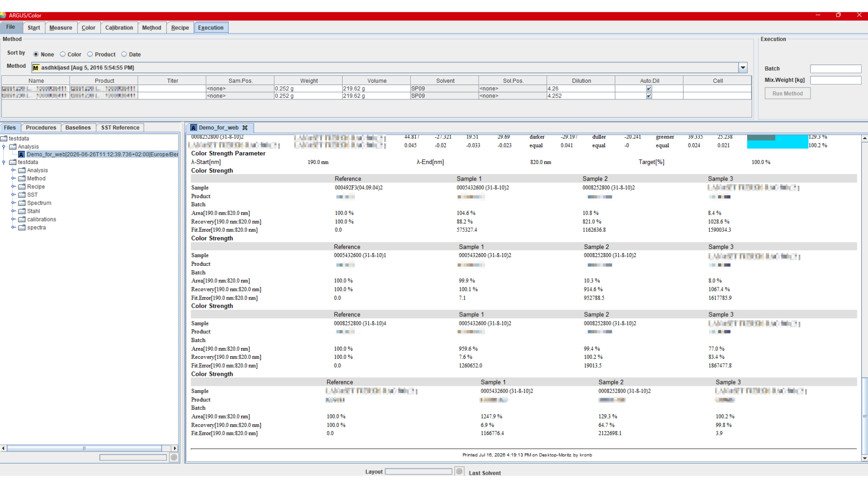Click report scrollbar up arrow

pos(864,138)
